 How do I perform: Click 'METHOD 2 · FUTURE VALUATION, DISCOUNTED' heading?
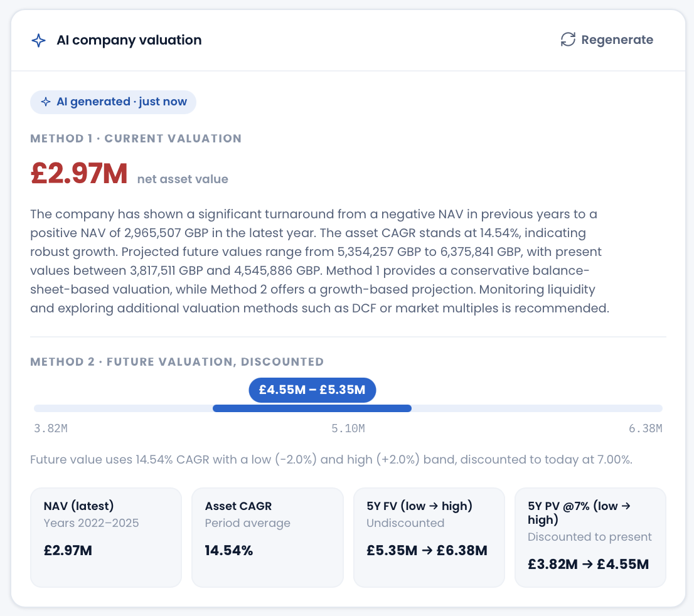[x=177, y=361]
